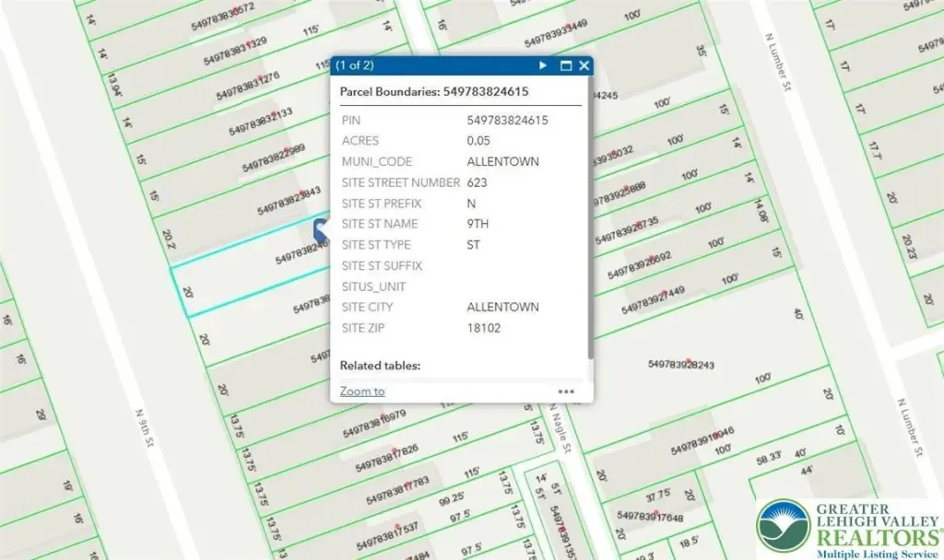Select parcel 549783928243 on the map
This screenshot has height=560, width=944.
(x=681, y=365)
